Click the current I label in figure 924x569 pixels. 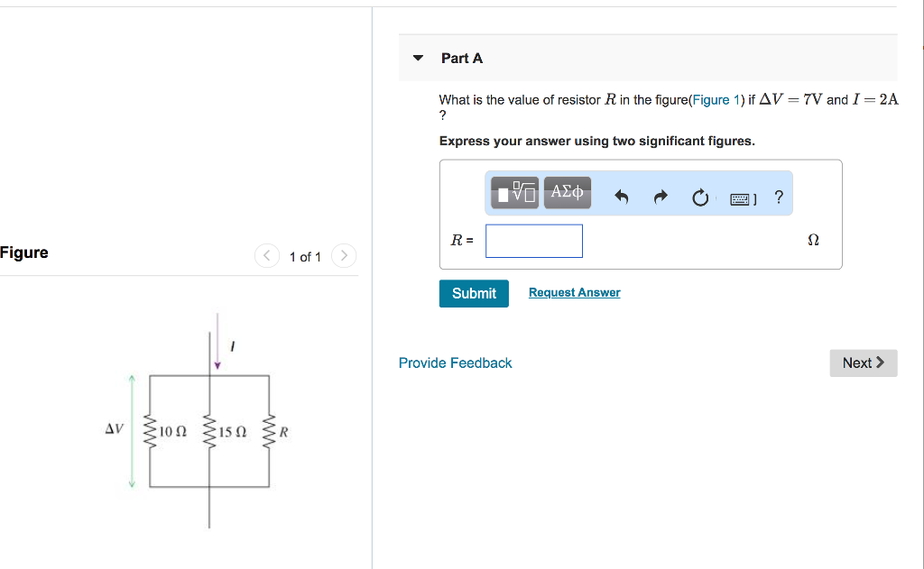click(x=233, y=346)
